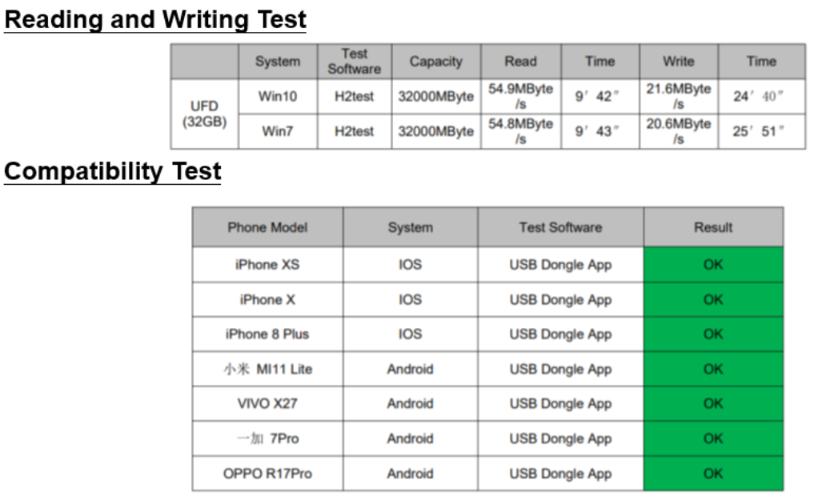This screenshot has height=504, width=838.
Task: Select the iPhone XS cell
Action: point(267,265)
